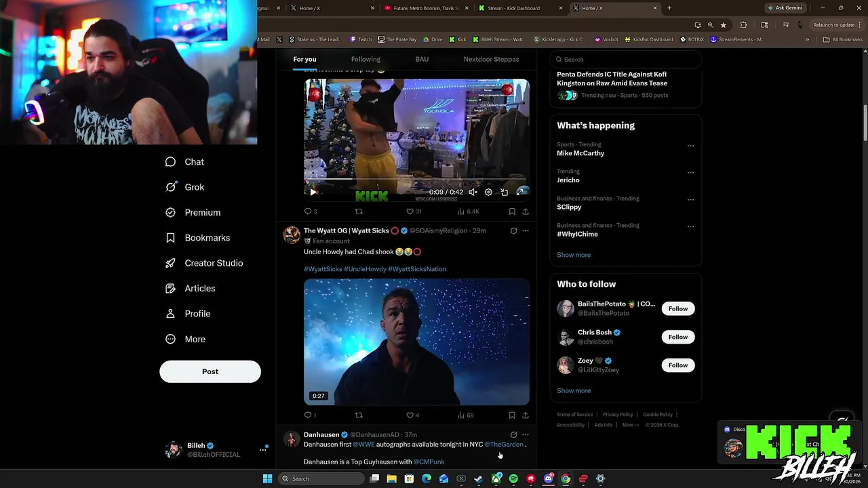
Task: Open Twitch bookmark in bookmarks bar
Action: [x=361, y=39]
